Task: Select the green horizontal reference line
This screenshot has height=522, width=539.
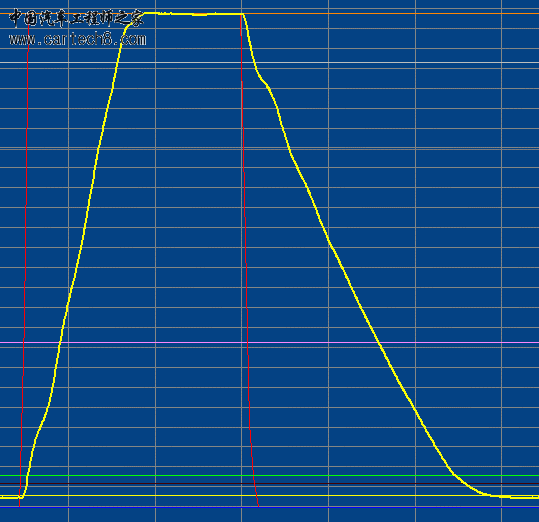Action: pyautogui.click(x=270, y=476)
